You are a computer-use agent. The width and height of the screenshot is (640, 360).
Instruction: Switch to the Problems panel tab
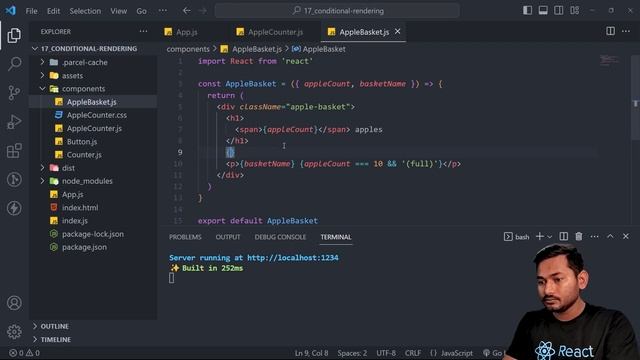(185, 237)
